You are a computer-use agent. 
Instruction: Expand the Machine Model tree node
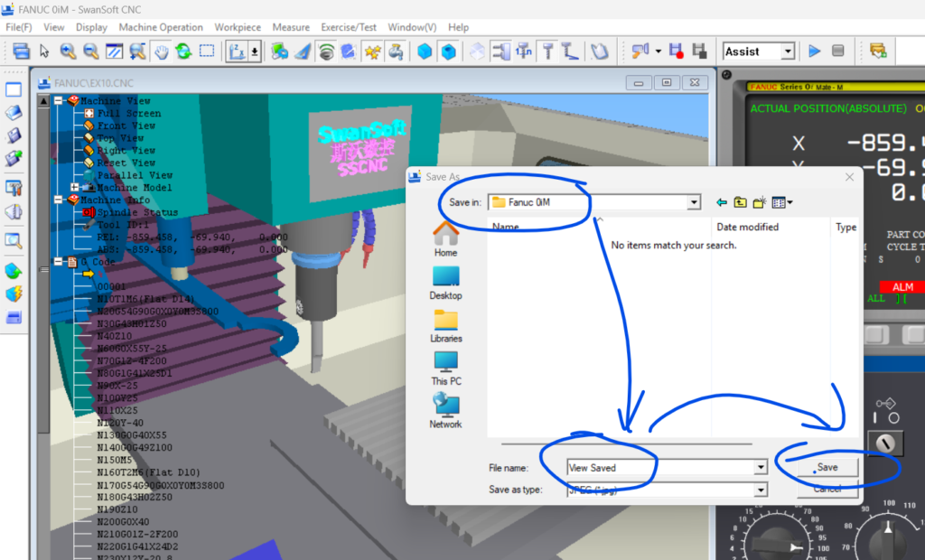pyautogui.click(x=75, y=188)
